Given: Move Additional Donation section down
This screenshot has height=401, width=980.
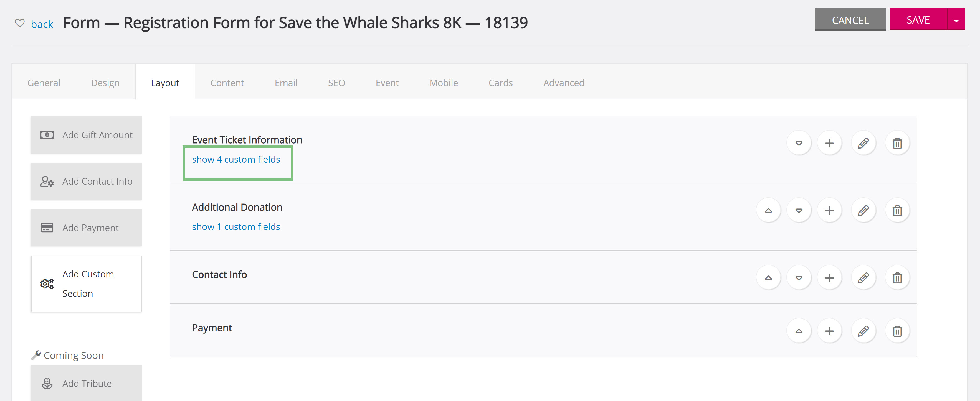Looking at the screenshot, I should 799,211.
